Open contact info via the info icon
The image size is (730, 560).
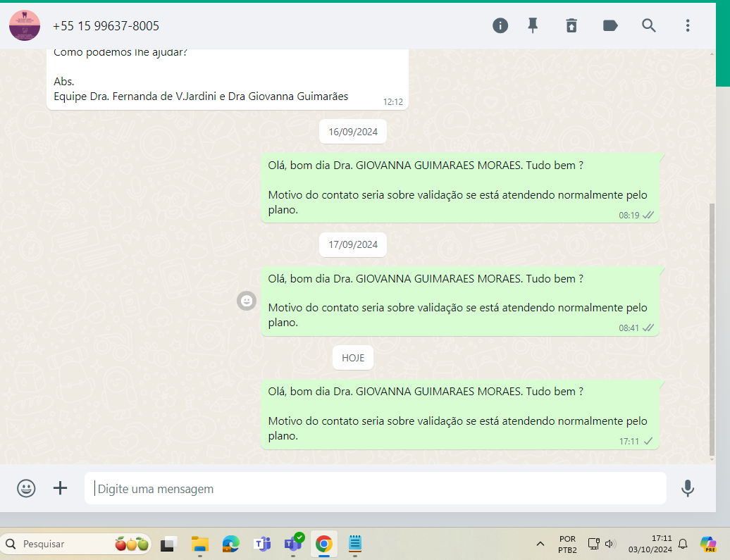point(500,26)
